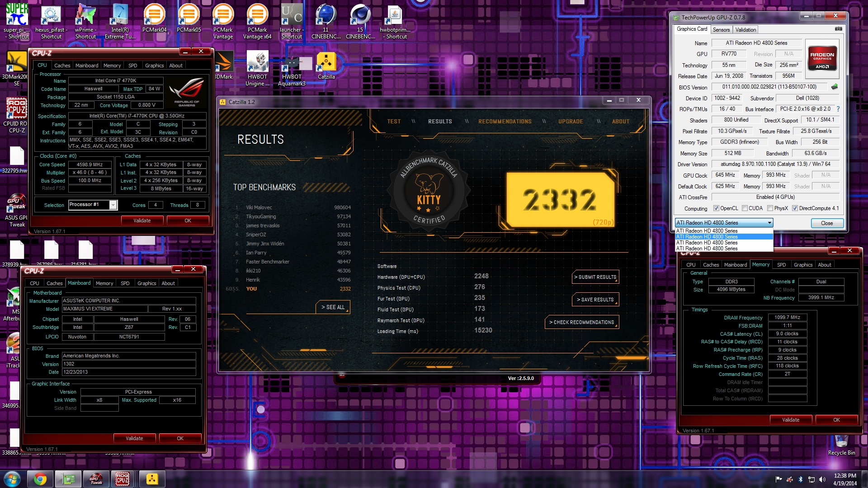
Task: Toggle the PhysX checkbox in GPU-Z
Action: point(770,208)
